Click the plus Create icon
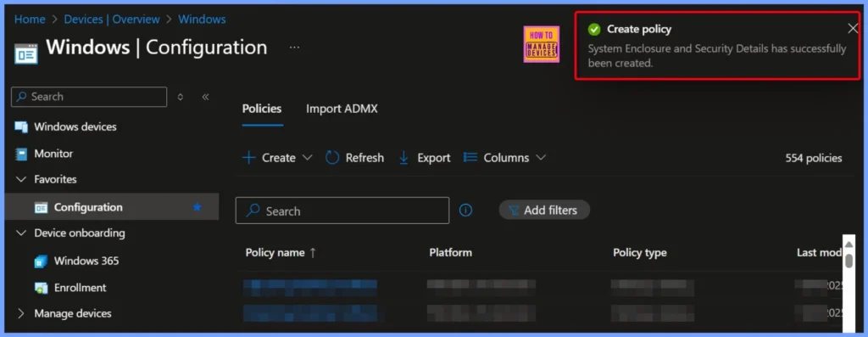 (x=249, y=158)
